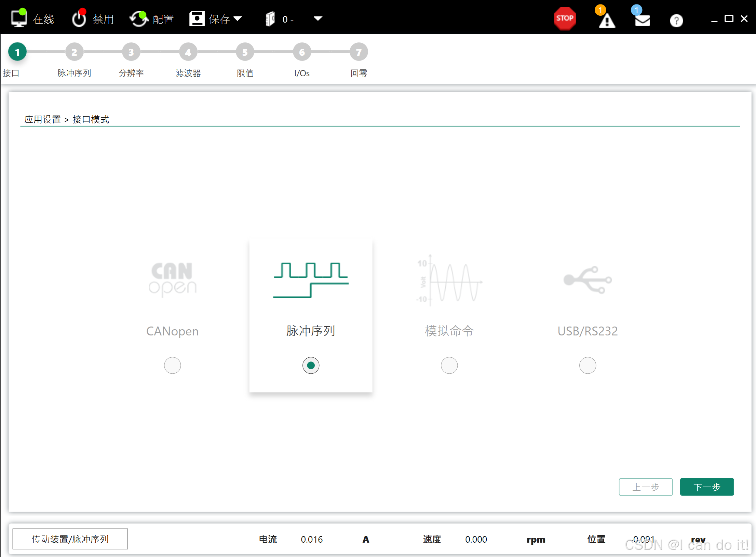Click the drive device icon labeled 0 -
The height and width of the screenshot is (557, 756).
(270, 18)
